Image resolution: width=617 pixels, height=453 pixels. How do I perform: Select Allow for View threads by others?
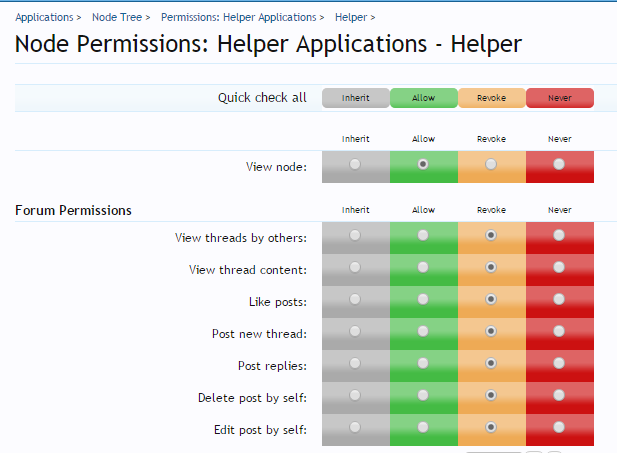click(x=423, y=236)
